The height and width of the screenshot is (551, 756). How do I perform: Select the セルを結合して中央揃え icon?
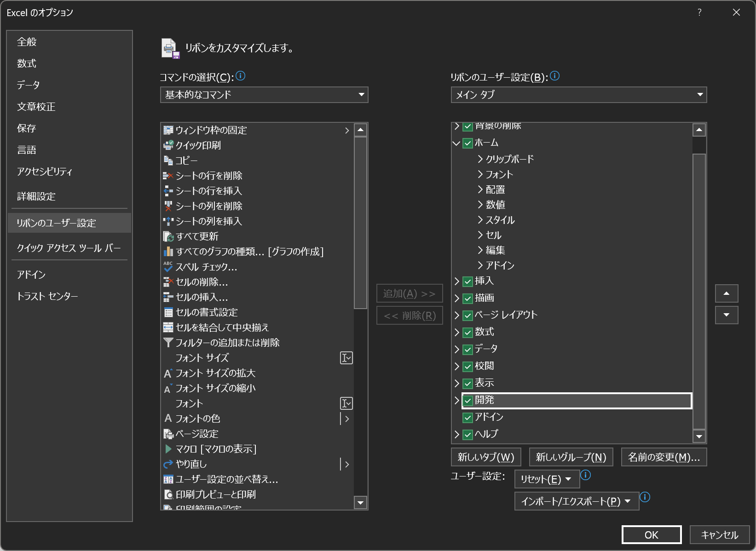pyautogui.click(x=168, y=327)
